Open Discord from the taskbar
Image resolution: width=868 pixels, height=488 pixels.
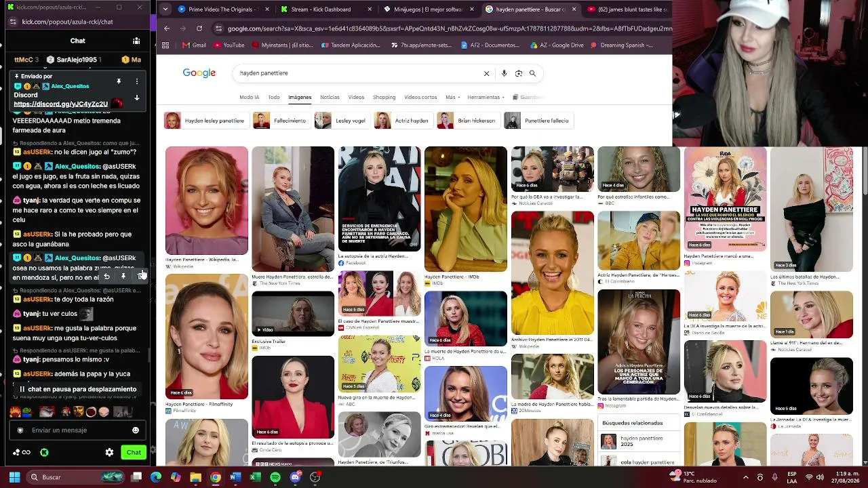[x=295, y=477]
